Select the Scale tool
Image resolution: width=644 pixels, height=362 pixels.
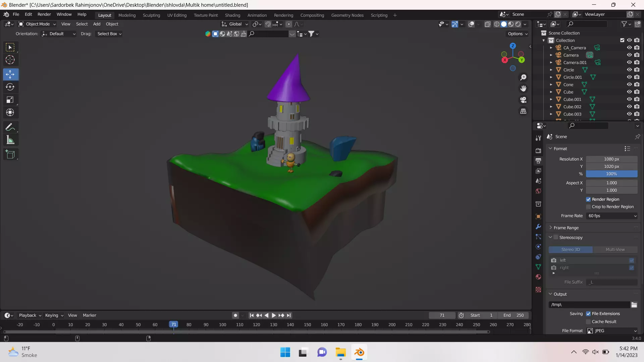[x=10, y=100]
